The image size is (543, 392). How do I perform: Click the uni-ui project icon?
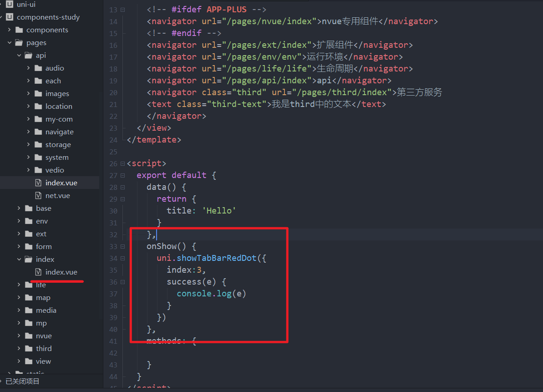click(10, 4)
